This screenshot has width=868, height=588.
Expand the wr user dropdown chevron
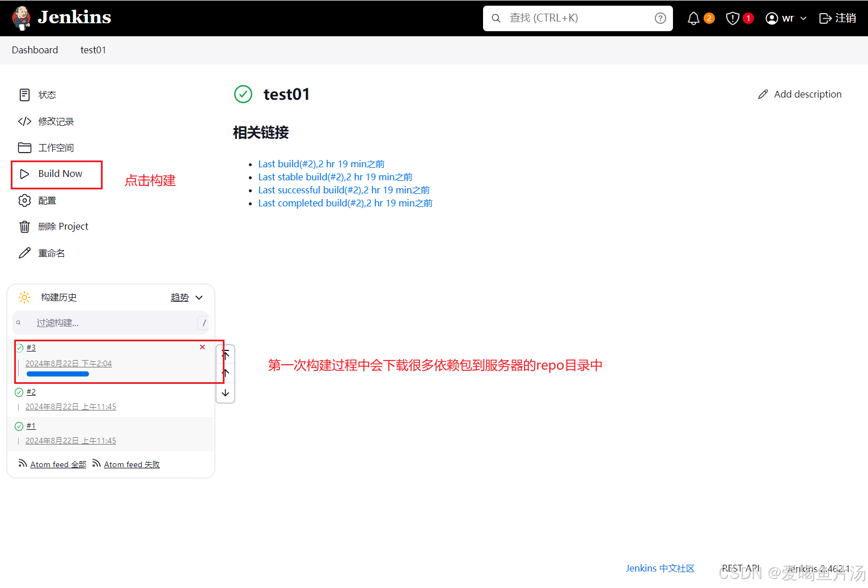(803, 18)
